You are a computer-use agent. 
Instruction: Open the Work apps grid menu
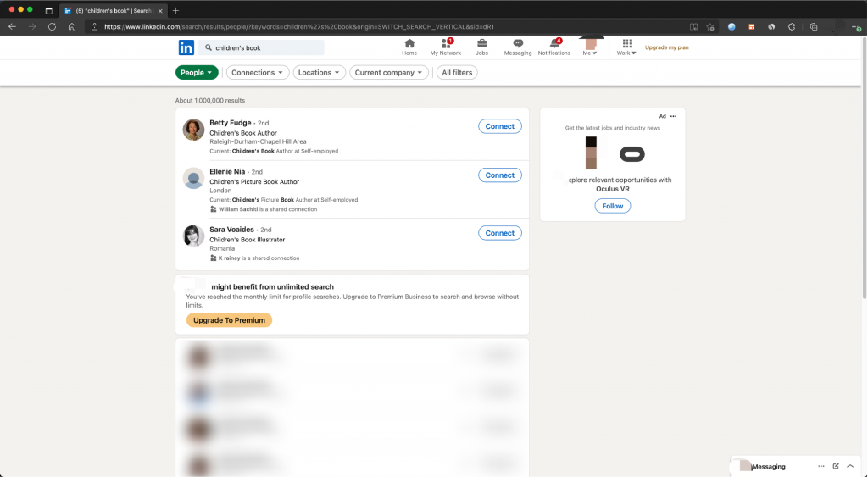click(626, 47)
